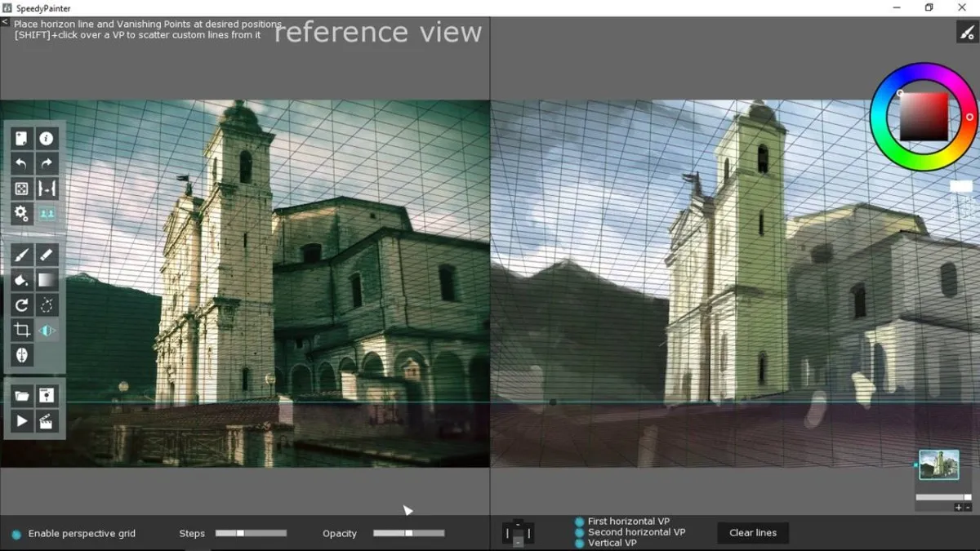
Task: Select the gradient tool
Action: 47,280
